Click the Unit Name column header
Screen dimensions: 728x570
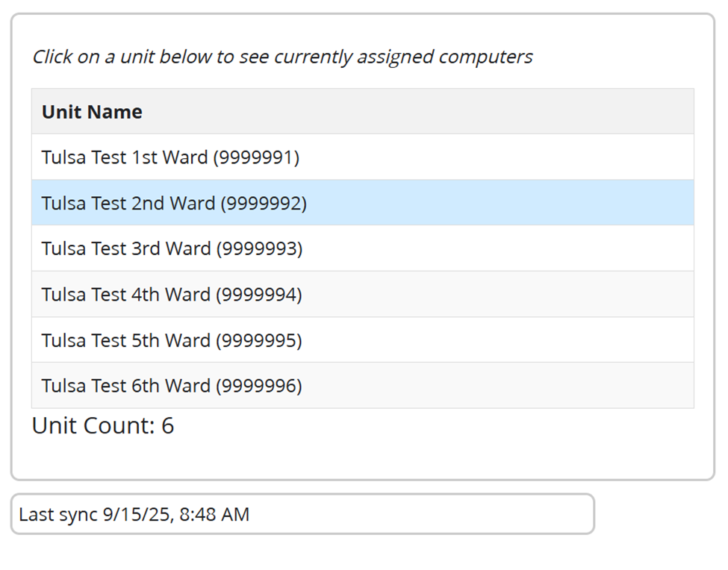coord(92,112)
